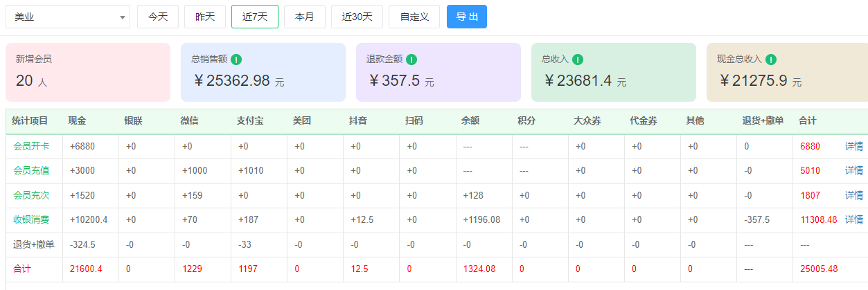This screenshot has height=290, width=868.
Task: Switch to 近30天 date range
Action: pyautogui.click(x=357, y=17)
